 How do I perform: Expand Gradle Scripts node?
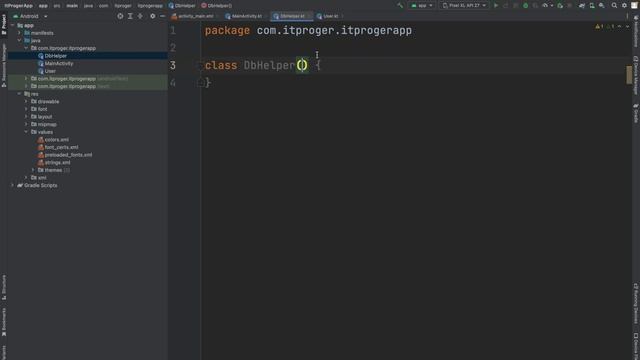coord(12,185)
